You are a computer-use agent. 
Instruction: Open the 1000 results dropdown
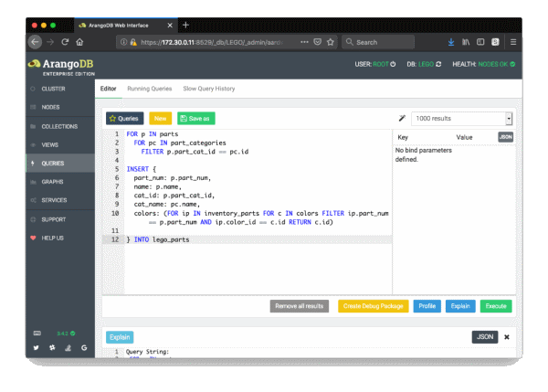click(x=461, y=119)
